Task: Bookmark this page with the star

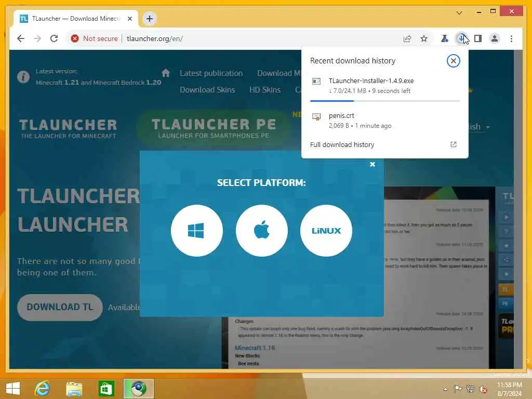Action: coord(424,38)
